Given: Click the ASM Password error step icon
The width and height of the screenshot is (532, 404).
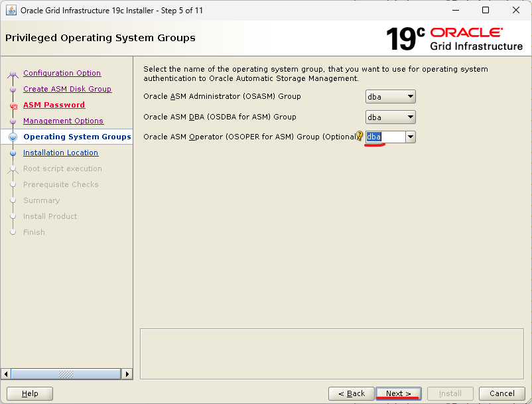Looking at the screenshot, I should coord(13,105).
